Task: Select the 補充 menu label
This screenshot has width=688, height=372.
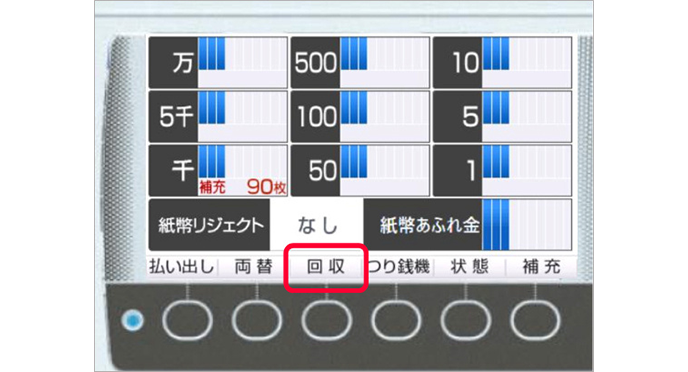Action: (541, 267)
